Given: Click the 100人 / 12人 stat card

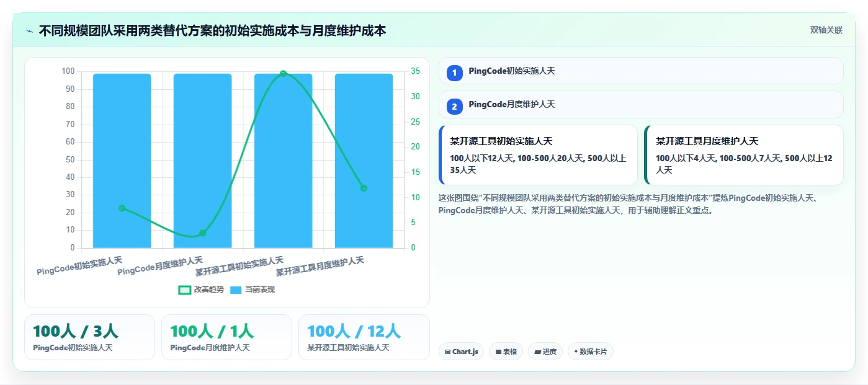Looking at the screenshot, I should [x=364, y=337].
